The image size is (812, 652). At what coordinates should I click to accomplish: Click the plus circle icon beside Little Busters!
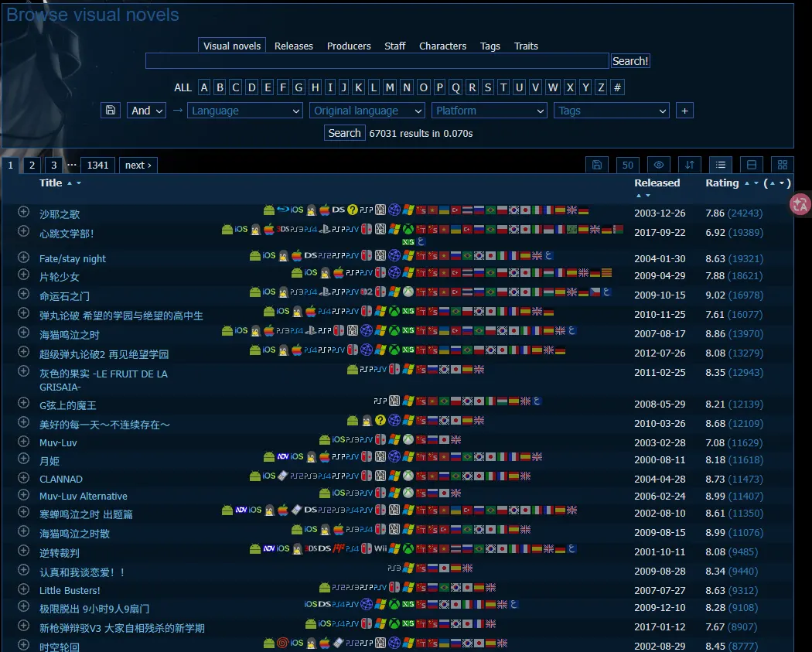pos(23,589)
